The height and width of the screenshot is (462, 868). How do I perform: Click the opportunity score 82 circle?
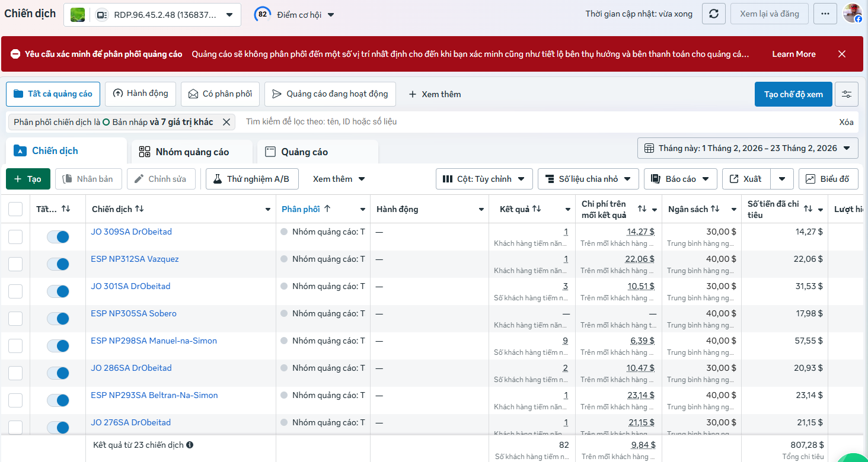click(x=262, y=14)
